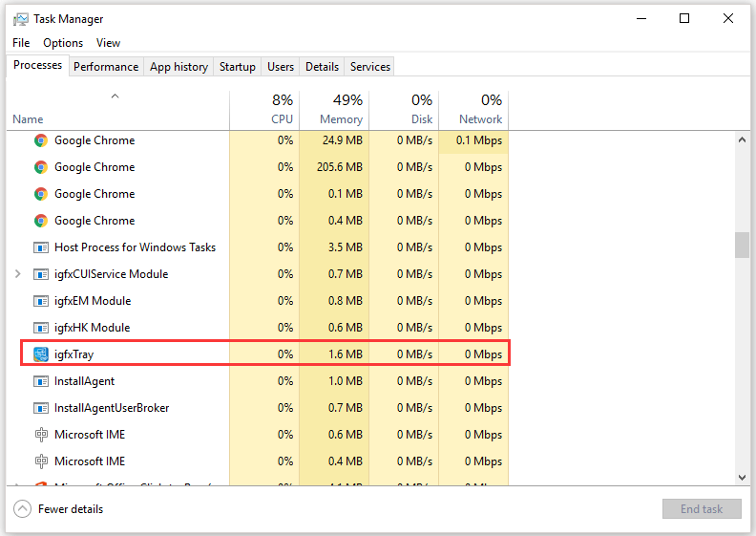Switch to the Startup tab

point(238,67)
